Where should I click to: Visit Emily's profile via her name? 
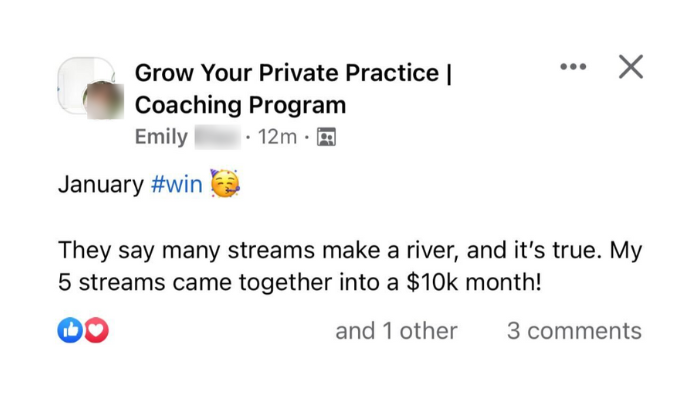pos(161,137)
